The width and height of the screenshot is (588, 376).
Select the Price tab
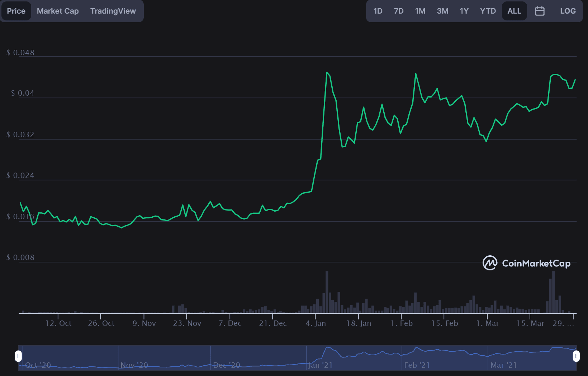[16, 11]
